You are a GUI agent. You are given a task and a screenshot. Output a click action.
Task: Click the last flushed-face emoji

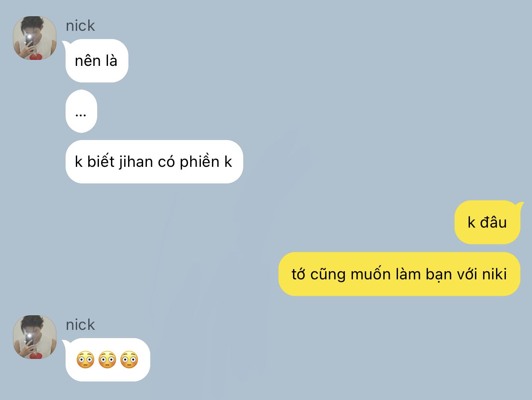point(129,360)
